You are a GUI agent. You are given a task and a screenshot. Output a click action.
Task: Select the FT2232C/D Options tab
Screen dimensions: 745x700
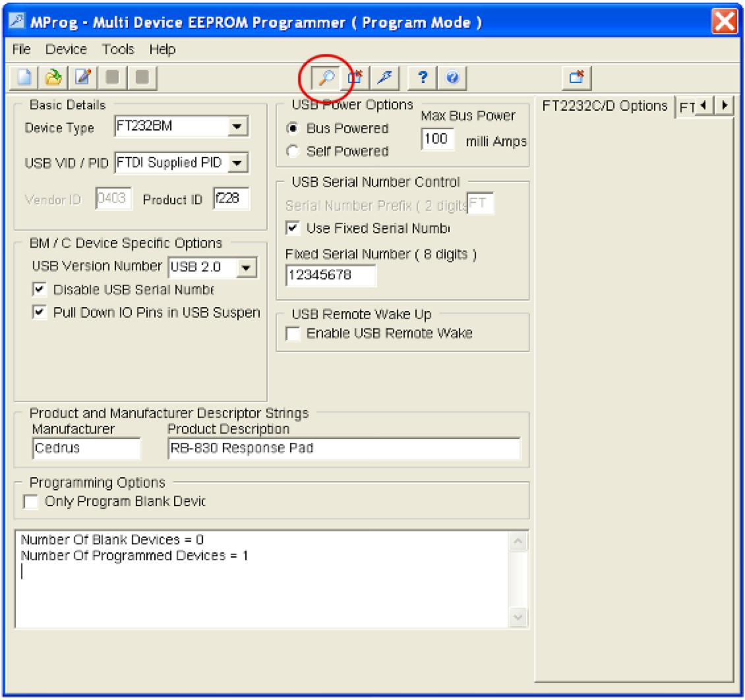604,106
